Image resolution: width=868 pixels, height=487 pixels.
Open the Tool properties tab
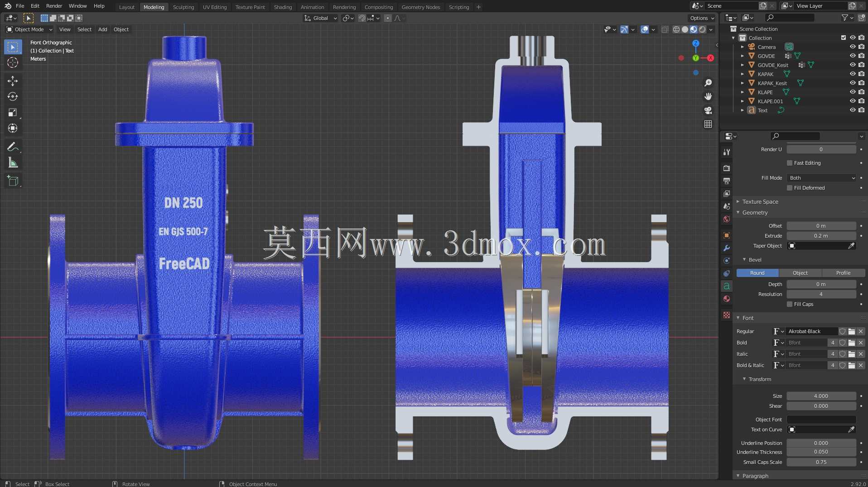(727, 152)
